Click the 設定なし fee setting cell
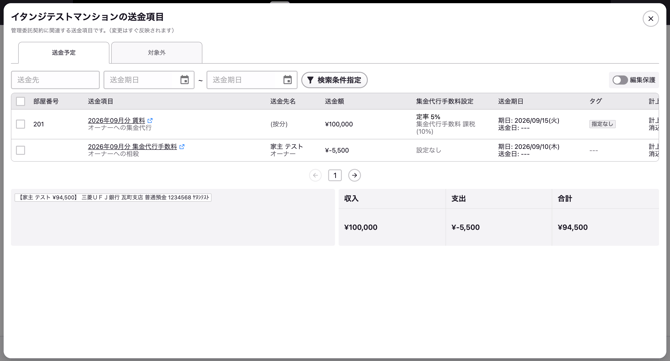 pyautogui.click(x=429, y=150)
